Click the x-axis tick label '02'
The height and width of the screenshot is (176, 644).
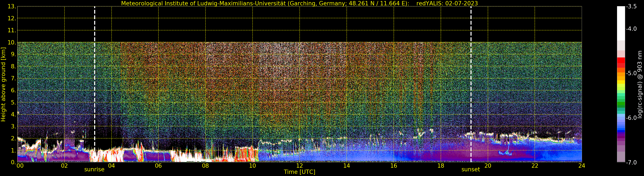[x=64, y=166]
